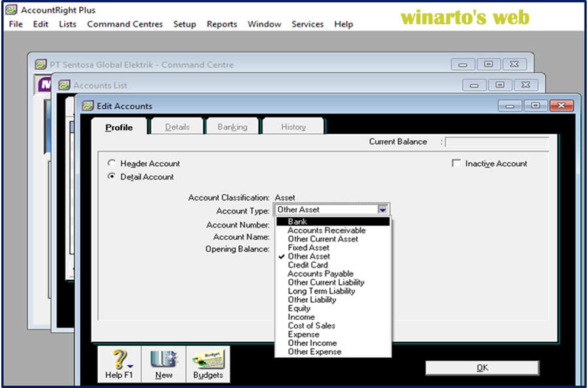Choose Equity from the type list
This screenshot has height=388, width=588.
point(333,308)
